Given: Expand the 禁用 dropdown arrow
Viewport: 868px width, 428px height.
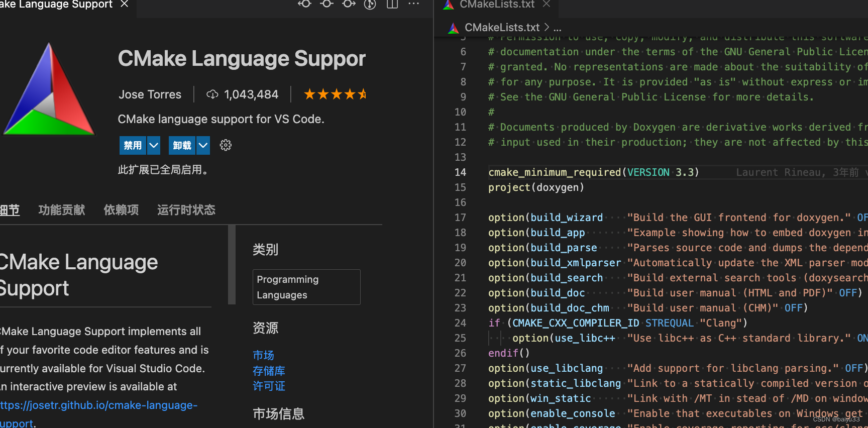Looking at the screenshot, I should click(x=154, y=145).
